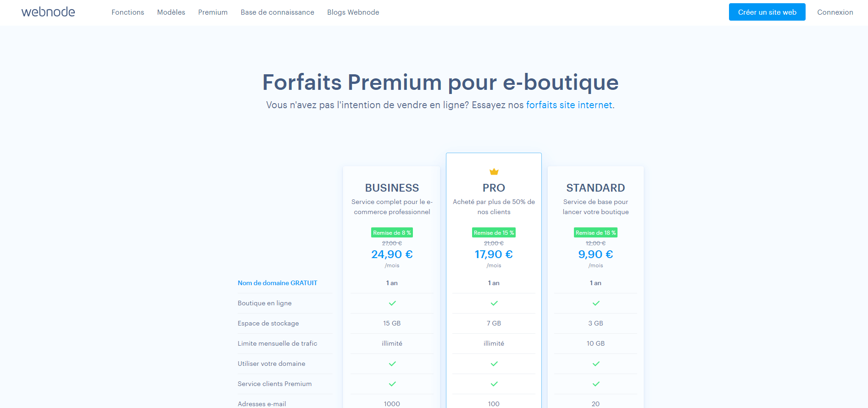Click Utiliser votre domaine checkmark under BUSINESS

pos(392,364)
